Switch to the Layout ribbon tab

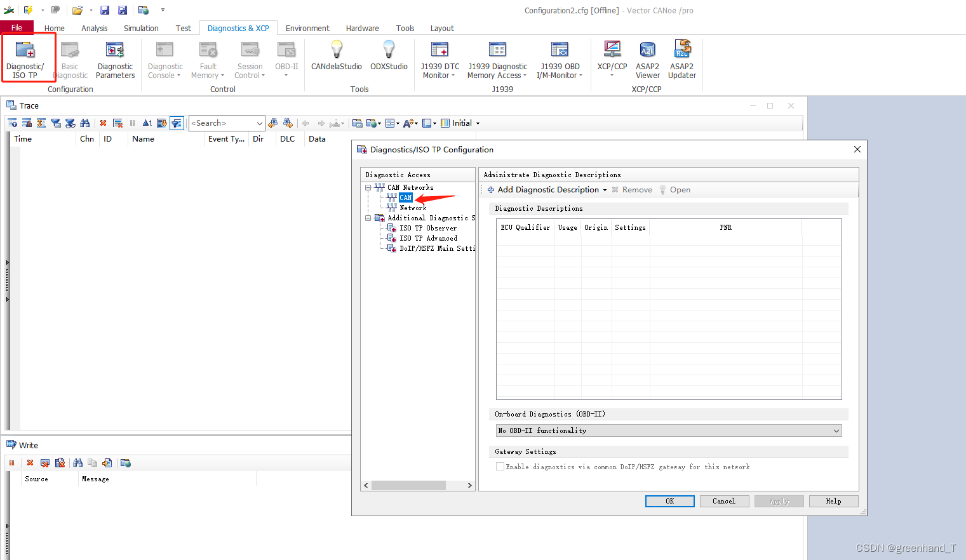point(442,29)
